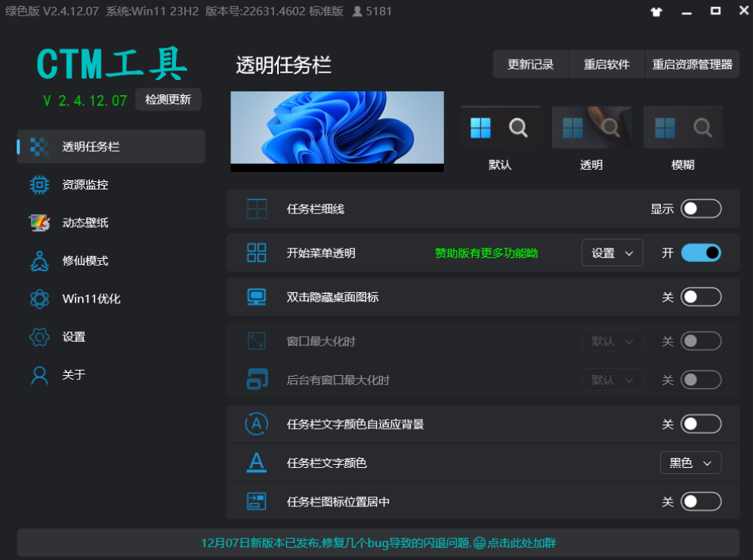This screenshot has height=560, width=753.
Task: Click 点击此处加群 in the bottom banner
Action: pyautogui.click(x=518, y=542)
